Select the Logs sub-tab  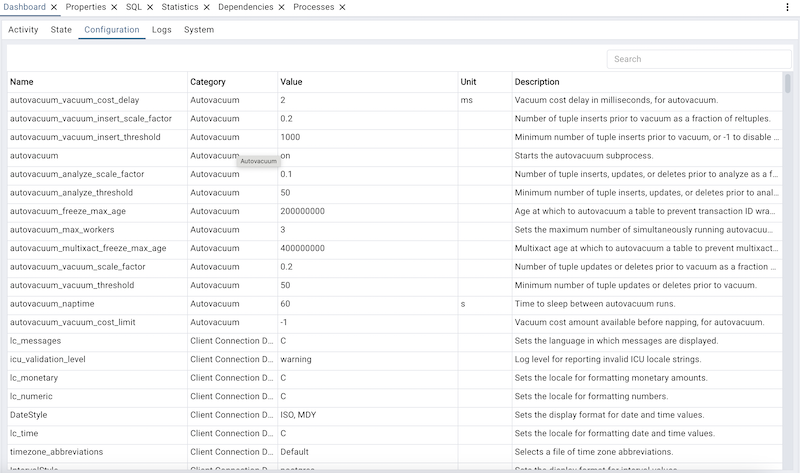[x=161, y=30]
